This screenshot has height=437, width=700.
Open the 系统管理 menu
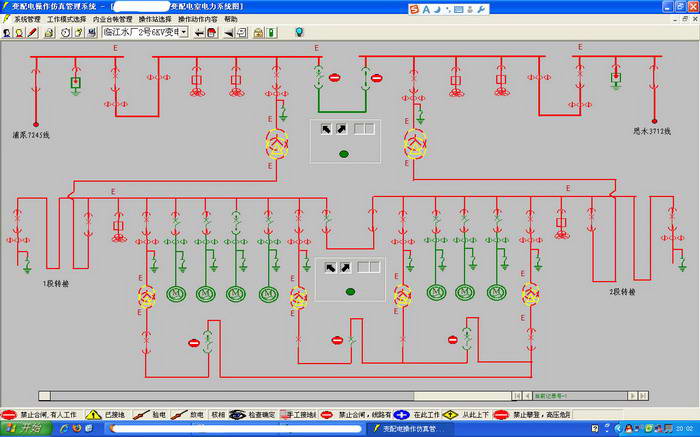(27, 19)
